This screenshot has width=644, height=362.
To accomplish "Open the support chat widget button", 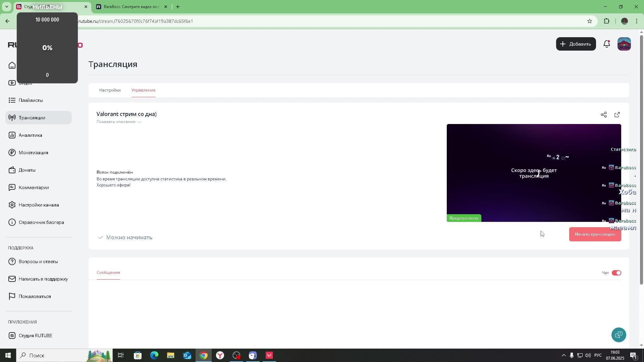I will [619, 335].
